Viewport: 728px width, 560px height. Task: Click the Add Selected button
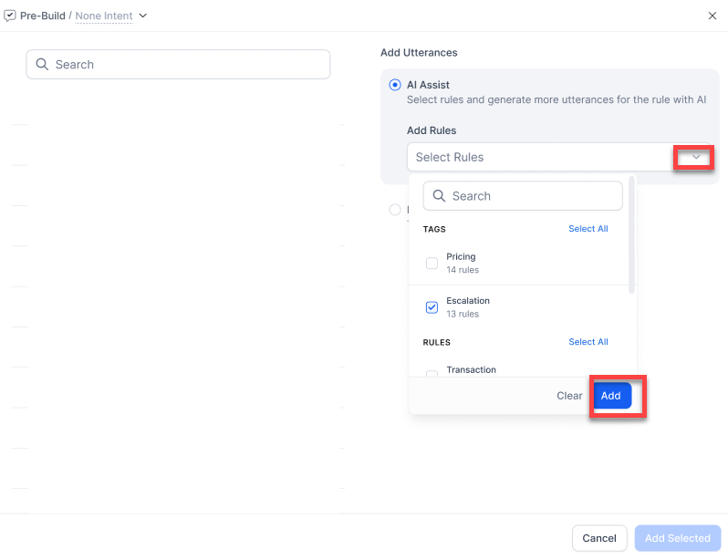coord(677,538)
